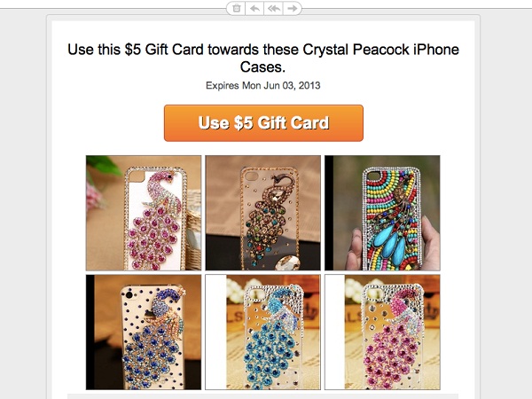Forward the email with right-arrow icon
Screen dimensions: 532x399
(292, 8)
